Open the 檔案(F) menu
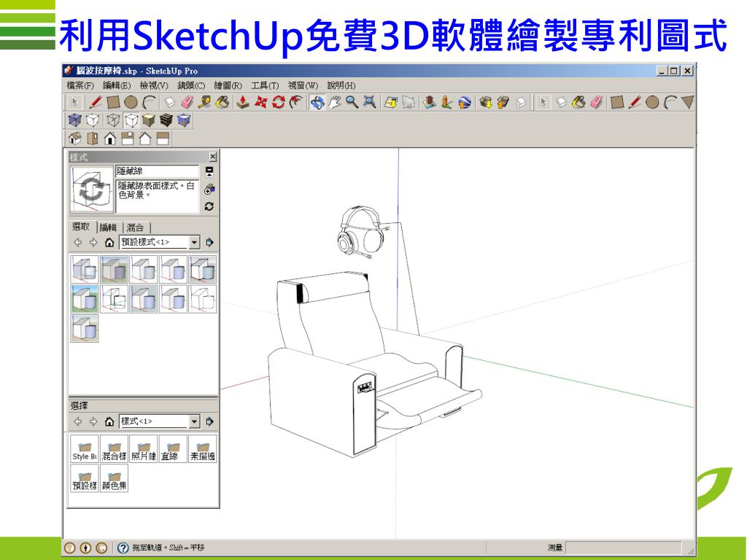Image resolution: width=747 pixels, height=560 pixels. (x=80, y=86)
